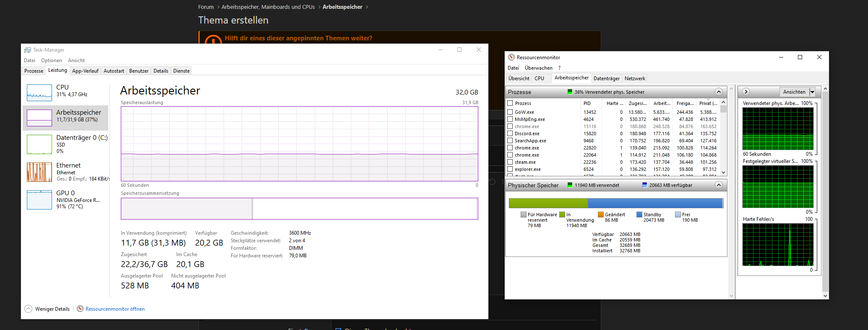The width and height of the screenshot is (868, 330).
Task: Switch to Übersicht tab in Ressourcenmonitor
Action: point(519,79)
